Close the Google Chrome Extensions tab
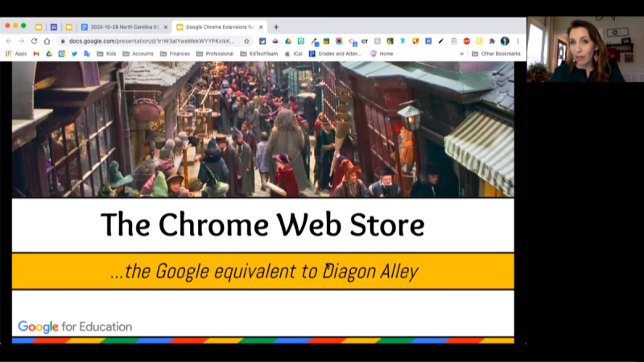The image size is (644, 362). point(261,27)
